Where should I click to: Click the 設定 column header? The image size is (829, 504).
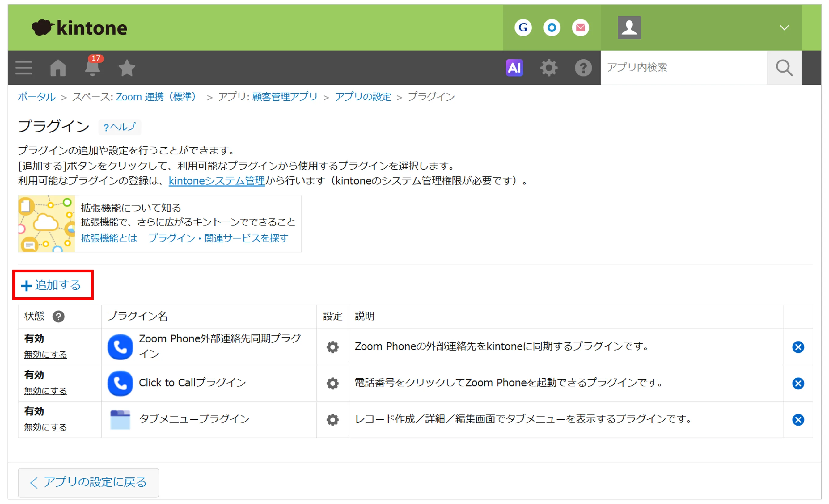(332, 316)
